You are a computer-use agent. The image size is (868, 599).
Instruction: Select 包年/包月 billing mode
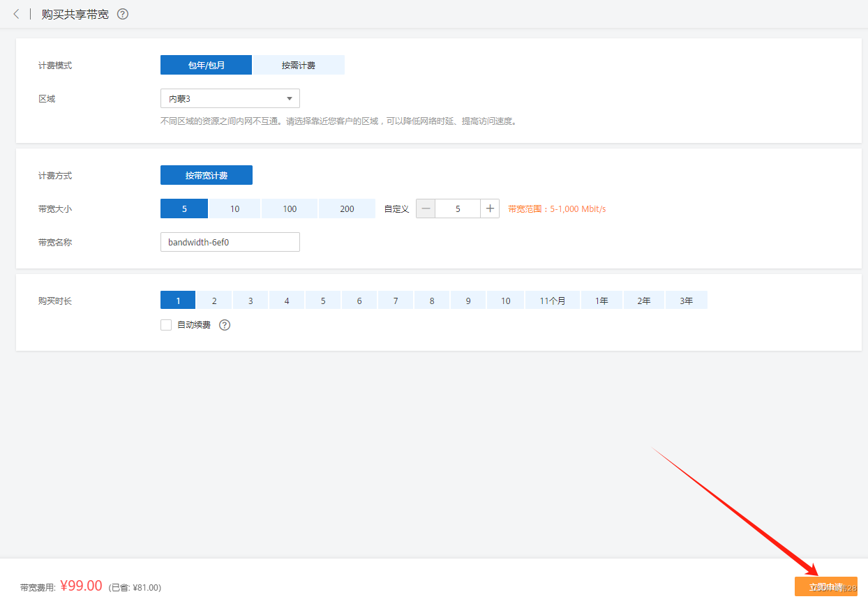tap(206, 66)
